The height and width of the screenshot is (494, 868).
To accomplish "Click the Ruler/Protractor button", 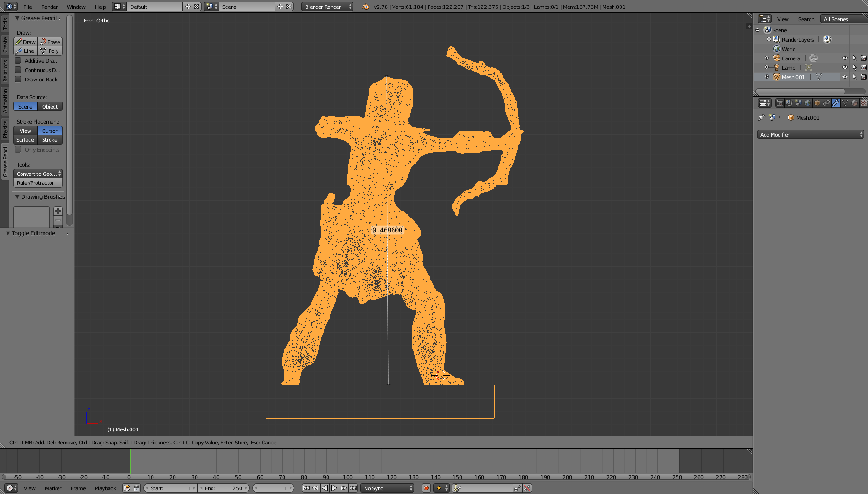I will [38, 182].
